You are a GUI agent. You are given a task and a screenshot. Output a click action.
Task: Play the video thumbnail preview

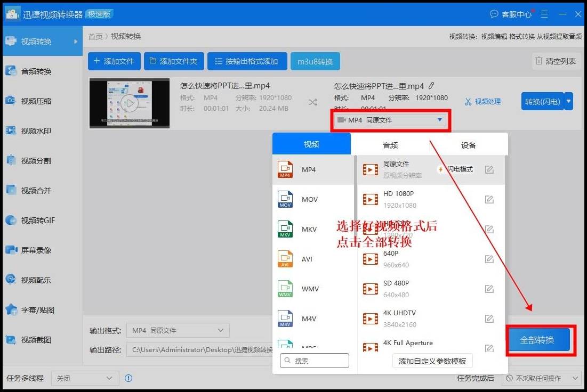(x=130, y=103)
